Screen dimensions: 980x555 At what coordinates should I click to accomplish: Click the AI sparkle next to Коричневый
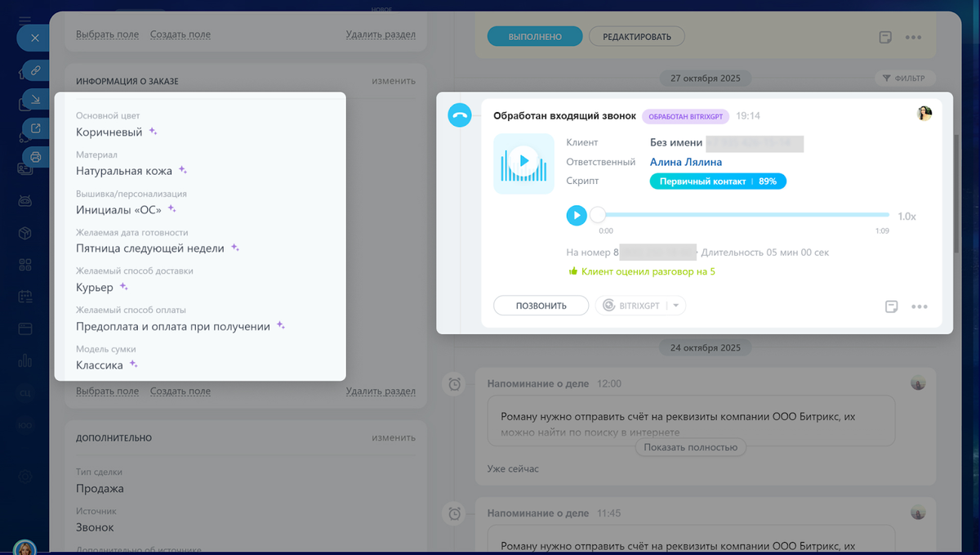coord(153,132)
